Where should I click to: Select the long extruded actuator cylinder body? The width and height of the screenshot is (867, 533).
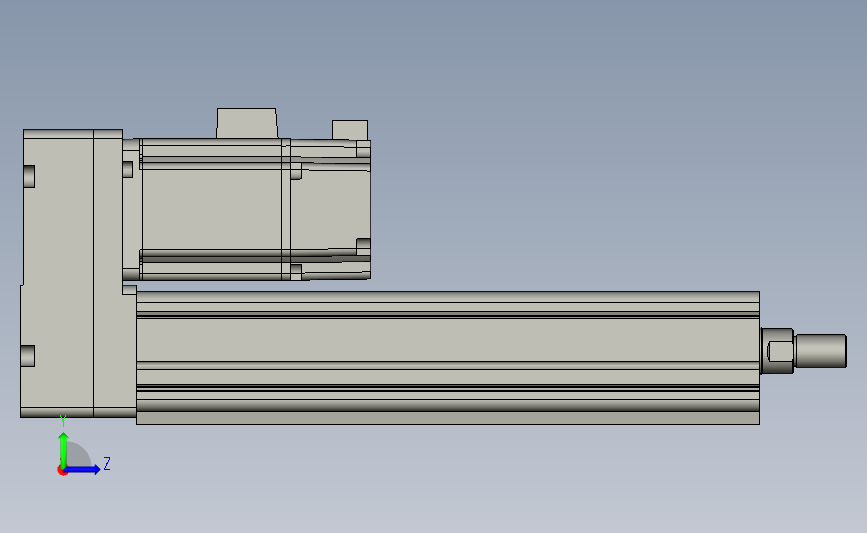point(448,358)
